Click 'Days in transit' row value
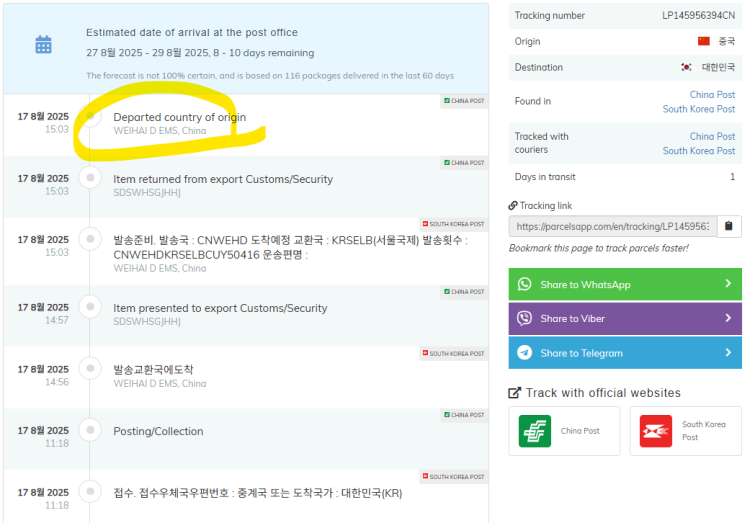The image size is (750, 523). (x=732, y=177)
